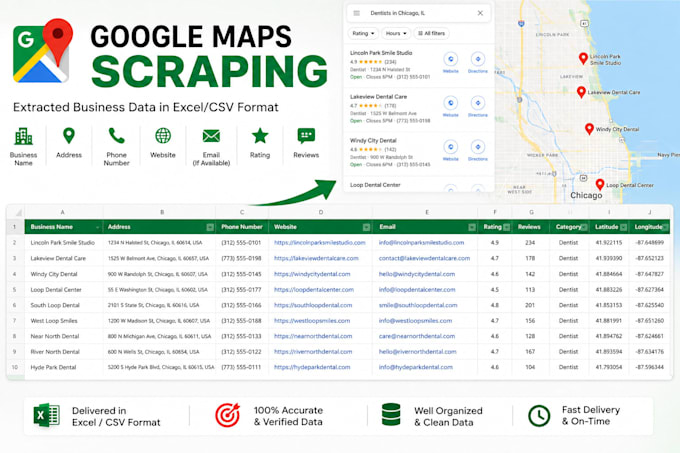Open the https://lakeviewdentalcare.com link
Viewport: 680px width, 453px height.
click(x=316, y=258)
